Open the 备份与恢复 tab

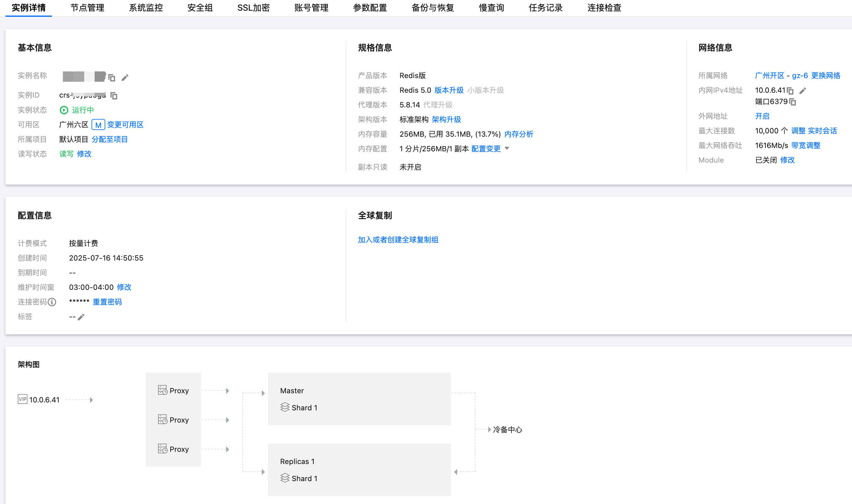(x=432, y=8)
